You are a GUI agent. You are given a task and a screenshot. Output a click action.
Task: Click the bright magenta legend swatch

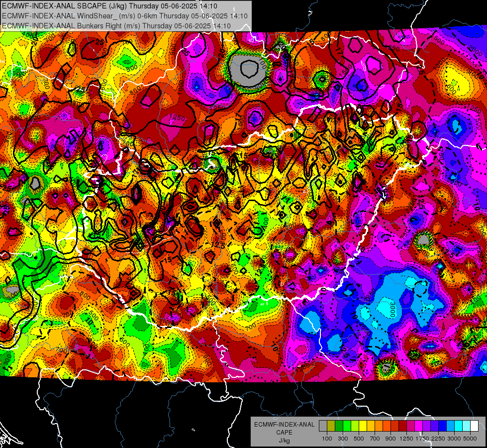coord(419,426)
